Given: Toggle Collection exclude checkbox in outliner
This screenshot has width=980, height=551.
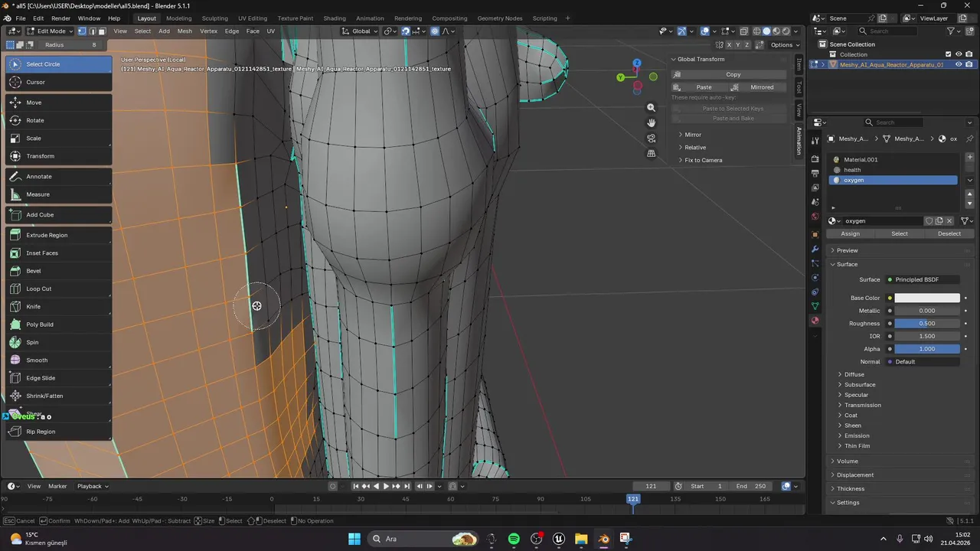Looking at the screenshot, I should (x=948, y=54).
